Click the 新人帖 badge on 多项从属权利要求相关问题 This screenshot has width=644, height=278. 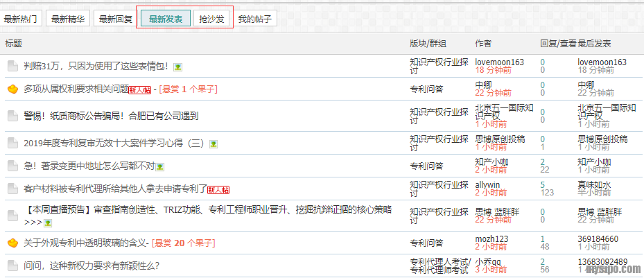(x=141, y=90)
